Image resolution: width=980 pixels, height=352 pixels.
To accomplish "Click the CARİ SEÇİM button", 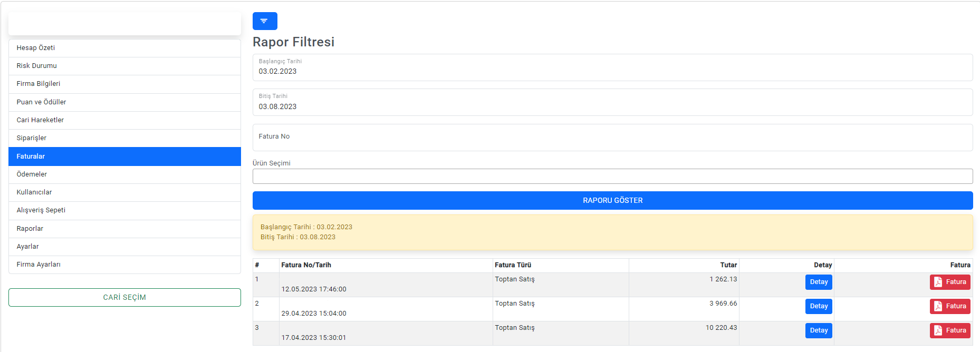I will 124,298.
